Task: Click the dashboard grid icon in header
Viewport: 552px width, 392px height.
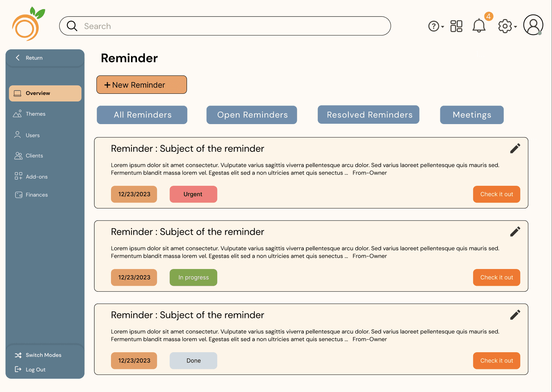Action: pos(456,26)
